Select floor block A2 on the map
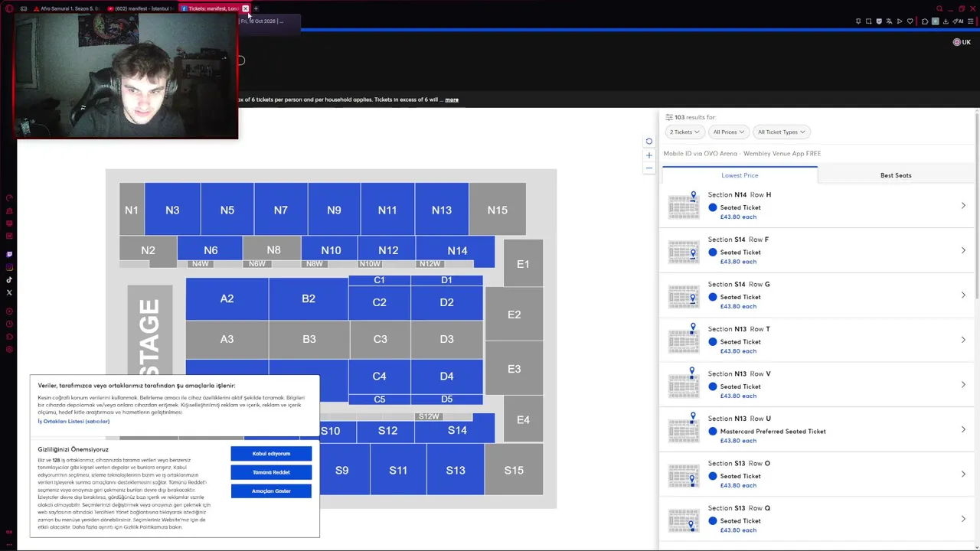 pos(227,298)
